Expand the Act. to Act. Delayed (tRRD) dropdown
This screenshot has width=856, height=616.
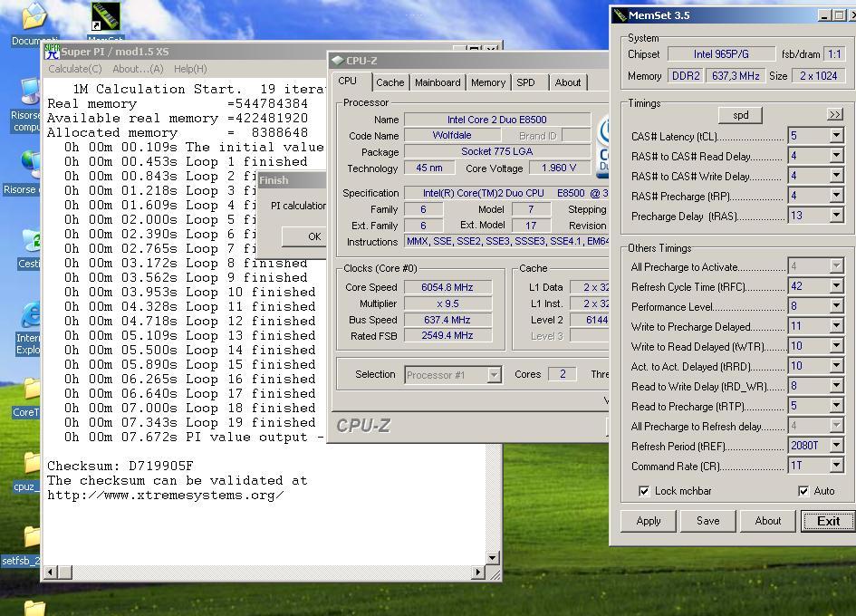836,366
